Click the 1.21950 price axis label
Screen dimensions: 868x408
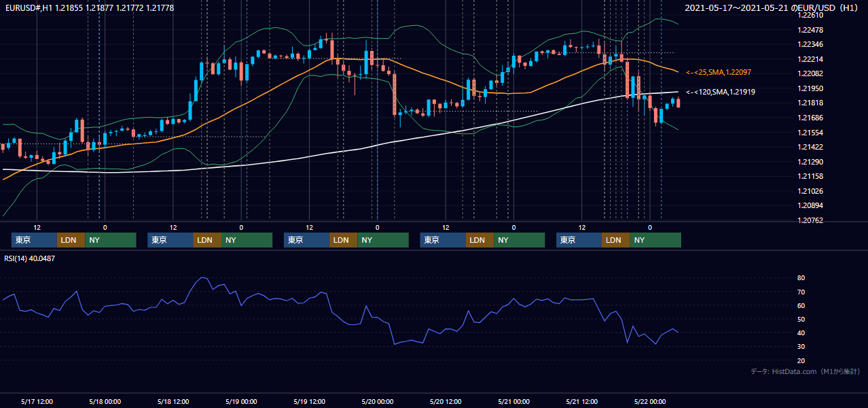[x=810, y=88]
